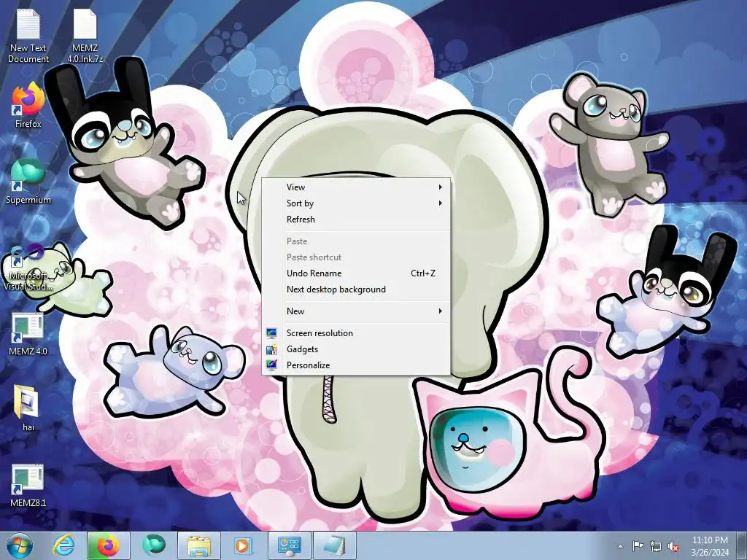The width and height of the screenshot is (747, 560).
Task: Open the Windows Start menu orb
Action: click(20, 545)
